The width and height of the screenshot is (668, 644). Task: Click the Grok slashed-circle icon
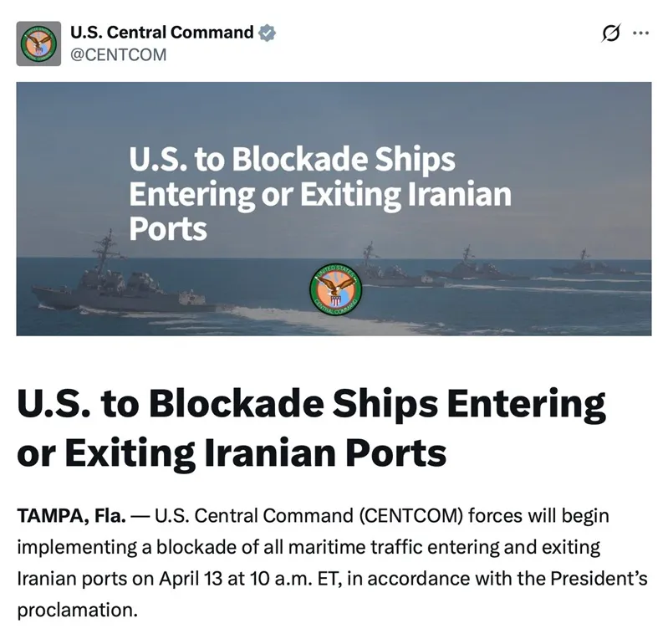(610, 33)
